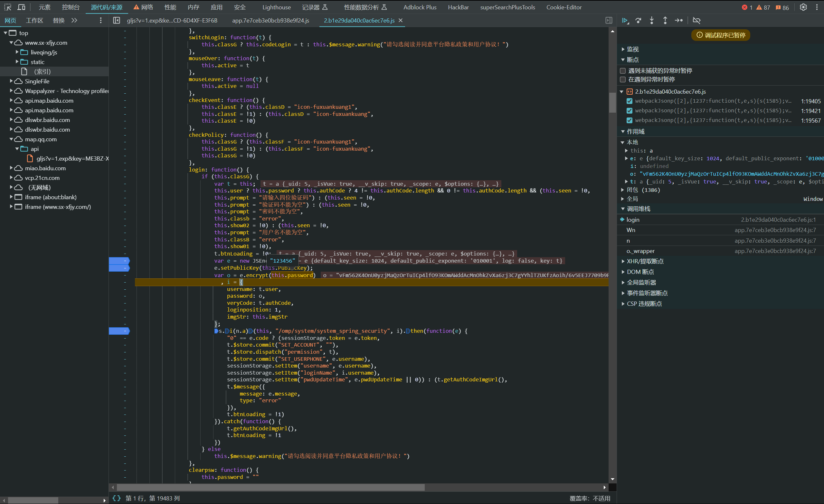Step over next function call
Screen dimensions: 824x504
639,20
